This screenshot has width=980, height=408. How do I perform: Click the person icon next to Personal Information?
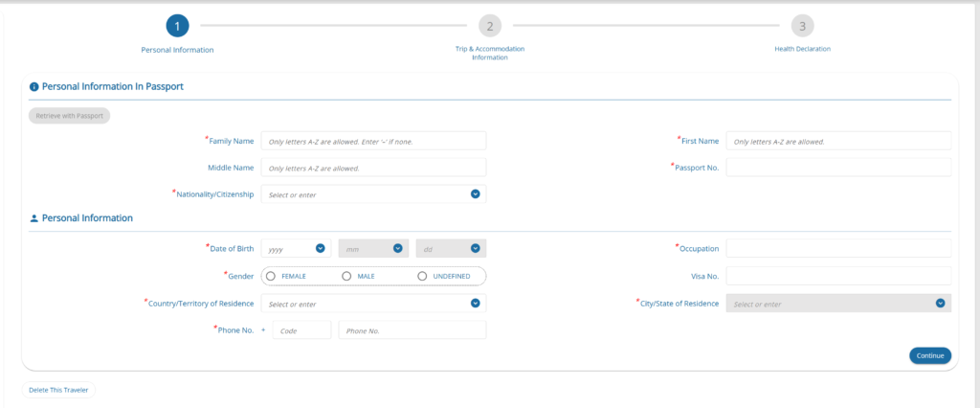click(34, 218)
